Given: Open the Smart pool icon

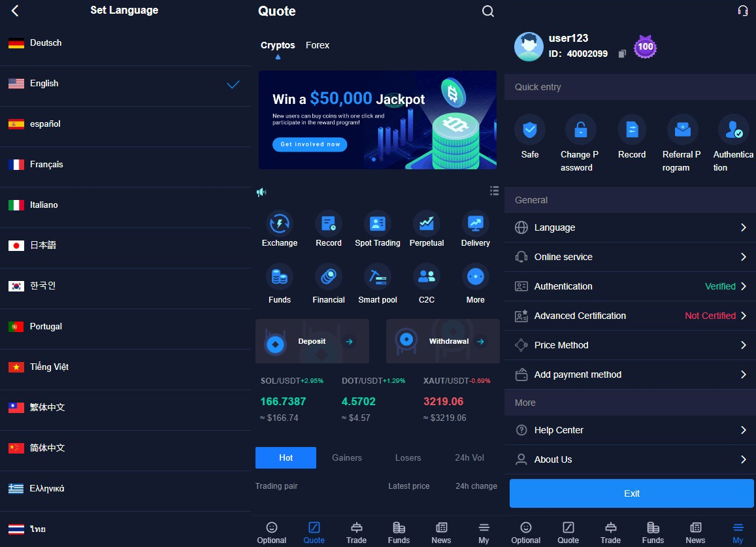Looking at the screenshot, I should (377, 277).
